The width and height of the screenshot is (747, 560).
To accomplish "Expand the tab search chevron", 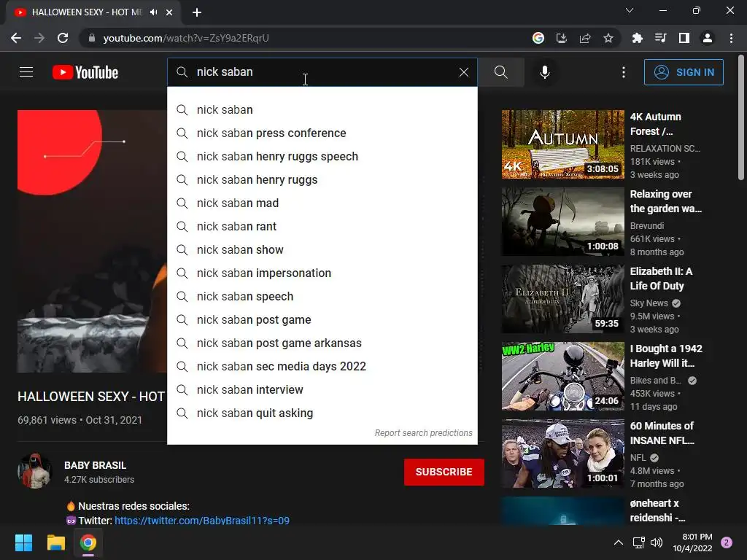I will (630, 10).
